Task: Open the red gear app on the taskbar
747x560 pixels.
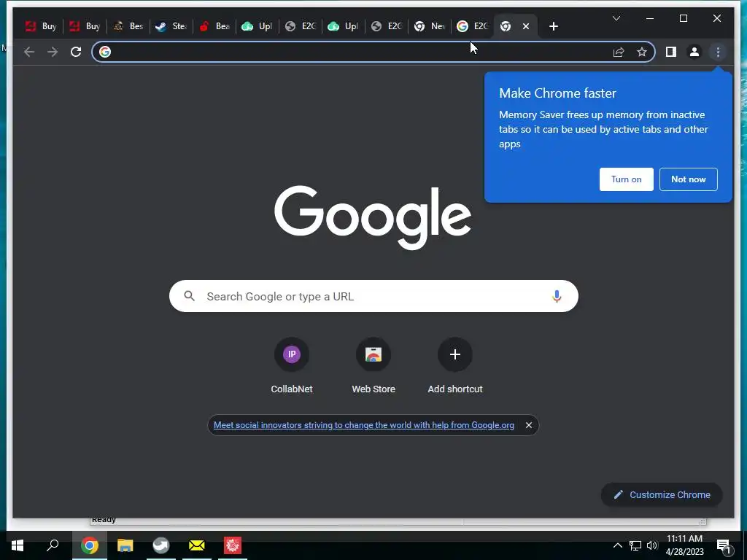Action: pyautogui.click(x=233, y=545)
